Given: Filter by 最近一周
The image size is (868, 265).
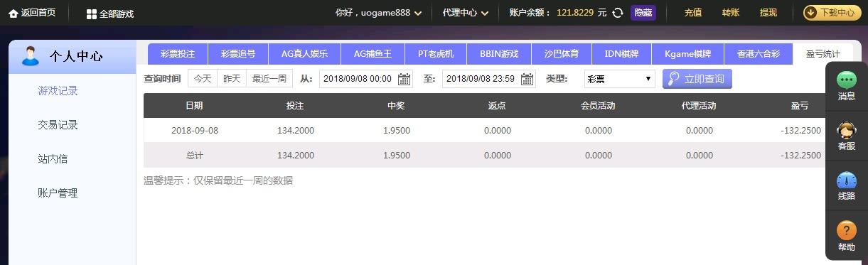Looking at the screenshot, I should click(269, 79).
